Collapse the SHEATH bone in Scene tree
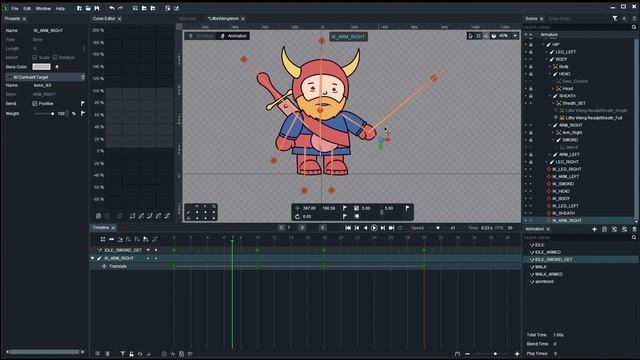Viewport: 640px width, 360px height. (x=550, y=96)
